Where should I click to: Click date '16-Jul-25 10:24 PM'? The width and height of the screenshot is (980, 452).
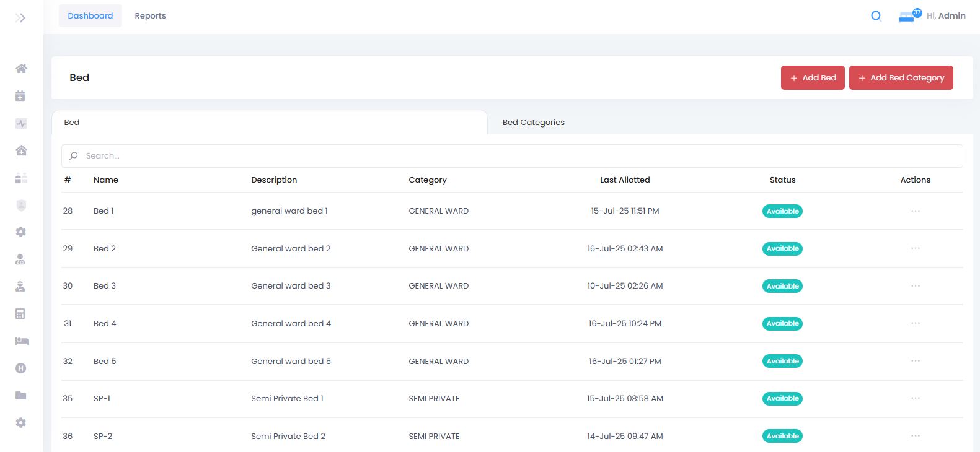pos(625,324)
